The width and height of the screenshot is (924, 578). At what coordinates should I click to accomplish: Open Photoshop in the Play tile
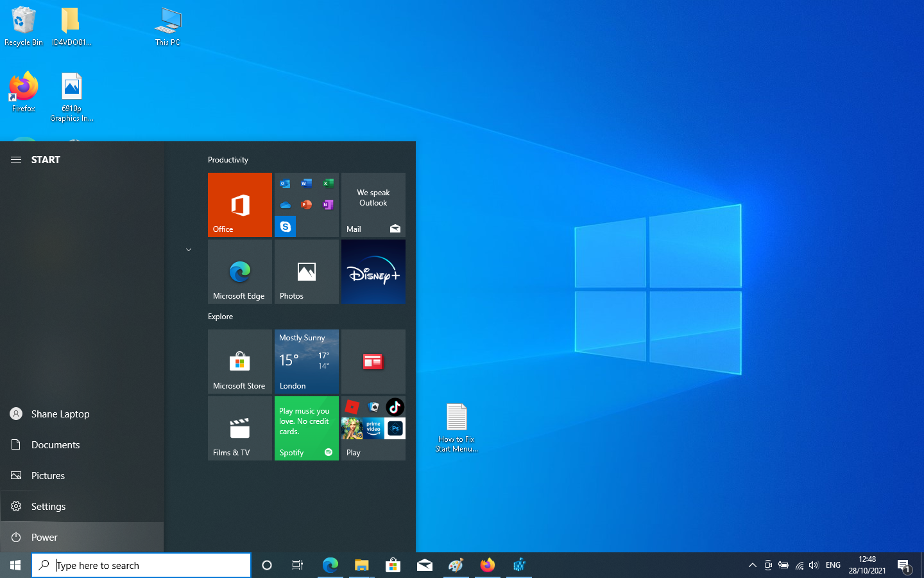(x=395, y=428)
